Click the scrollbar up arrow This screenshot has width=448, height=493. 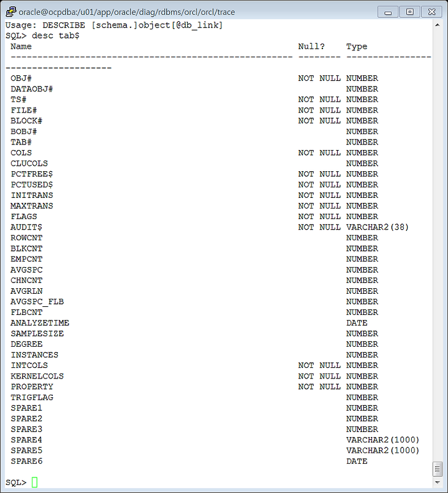pyautogui.click(x=437, y=25)
